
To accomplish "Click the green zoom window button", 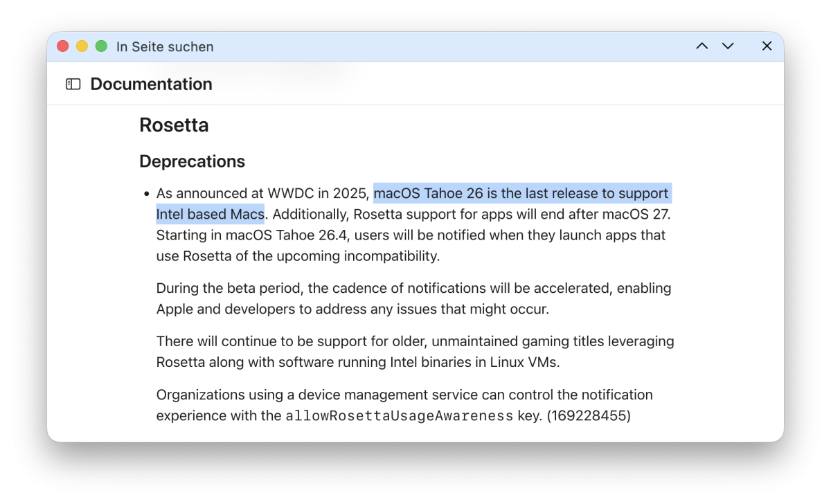I will pyautogui.click(x=101, y=46).
